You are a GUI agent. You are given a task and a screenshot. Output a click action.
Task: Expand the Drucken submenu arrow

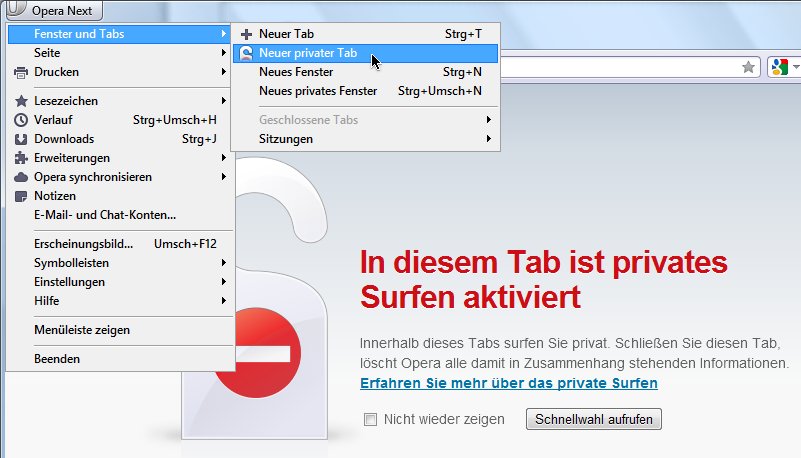tap(224, 71)
